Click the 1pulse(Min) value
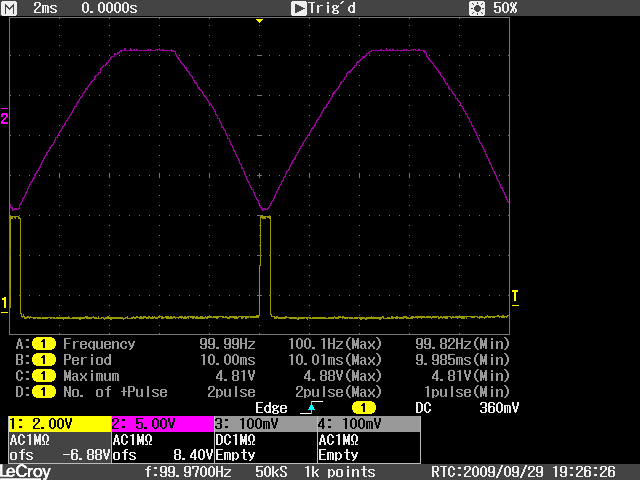This screenshot has height=480, width=640. coord(467,392)
